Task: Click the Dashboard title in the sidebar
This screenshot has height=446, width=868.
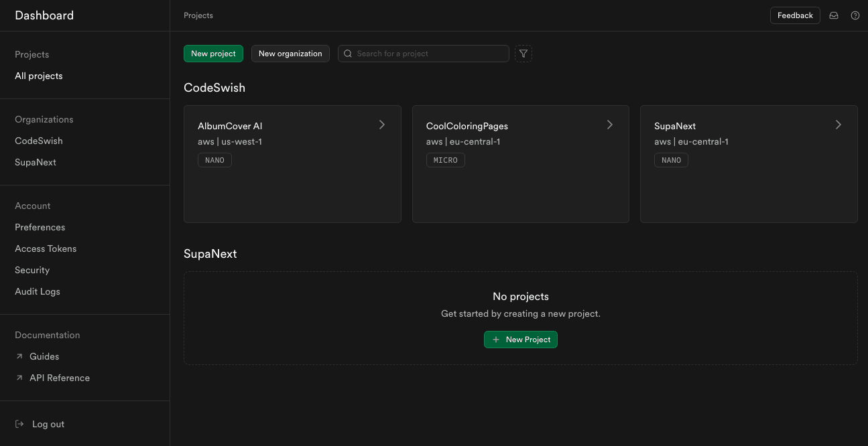Action: (x=44, y=15)
